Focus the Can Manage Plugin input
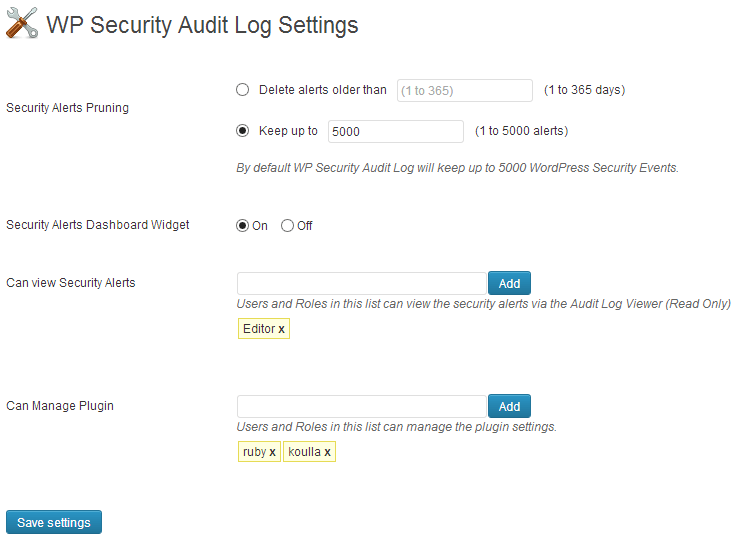Screen dimensions: 742x548 (x=362, y=407)
